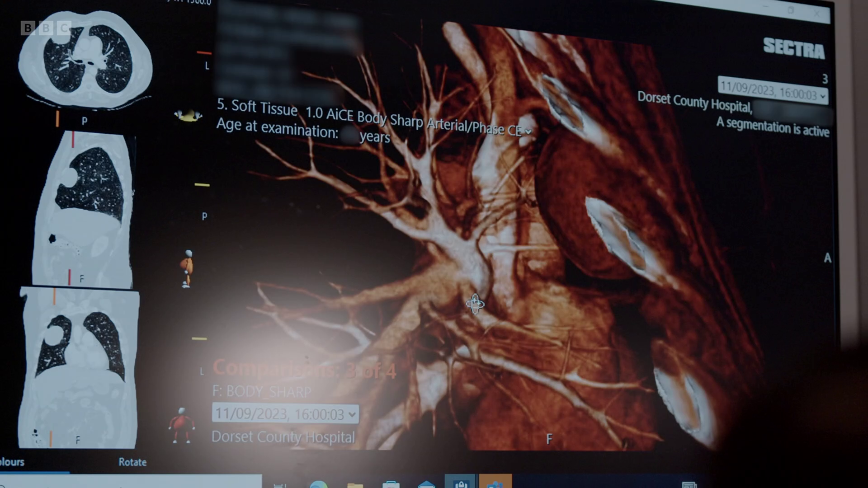Open the Microsoft Store taskbar icon
The width and height of the screenshot is (868, 488).
391,484
